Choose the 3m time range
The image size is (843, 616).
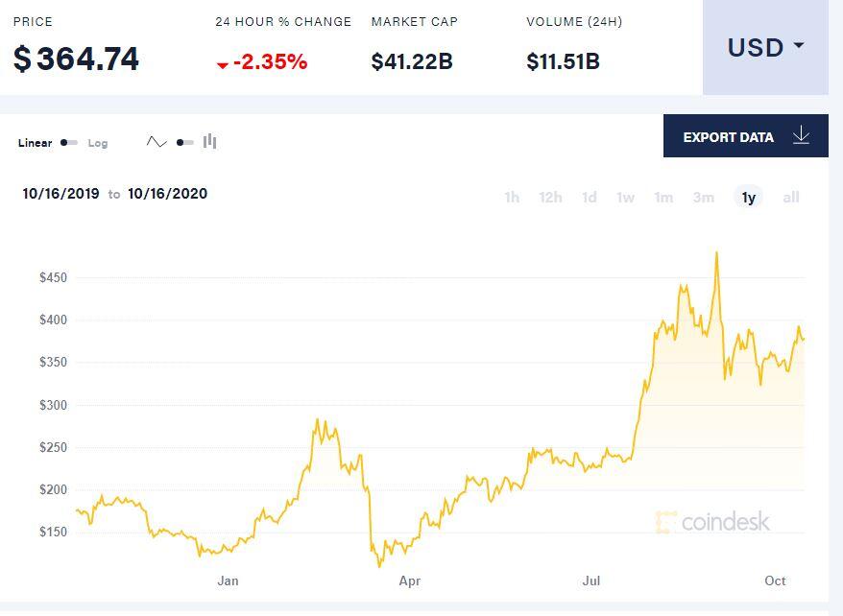point(704,198)
